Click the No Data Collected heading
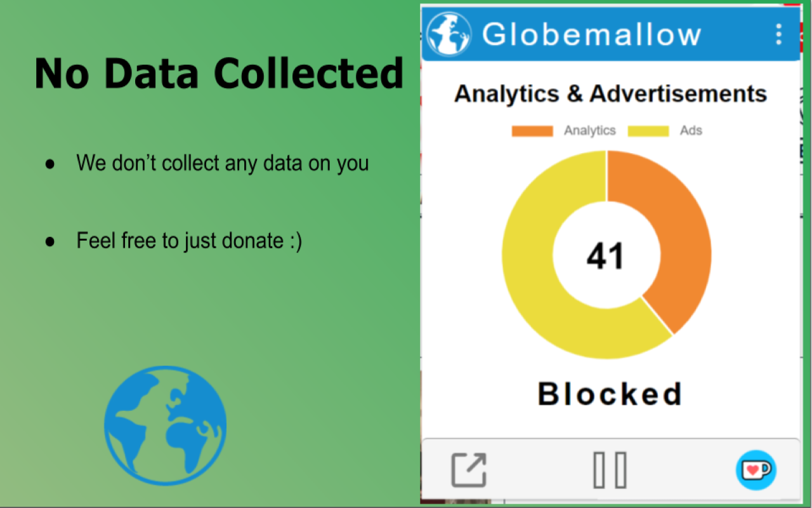Viewport: 812px width, 508px height. pyautogui.click(x=219, y=73)
